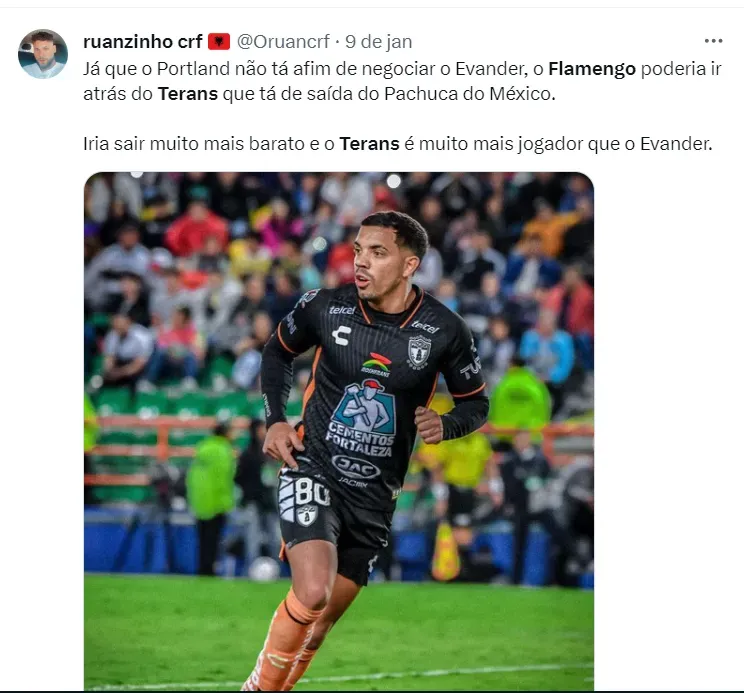The width and height of the screenshot is (744, 693).
Task: Click the Pachuca crest on the jersey
Action: [x=419, y=351]
